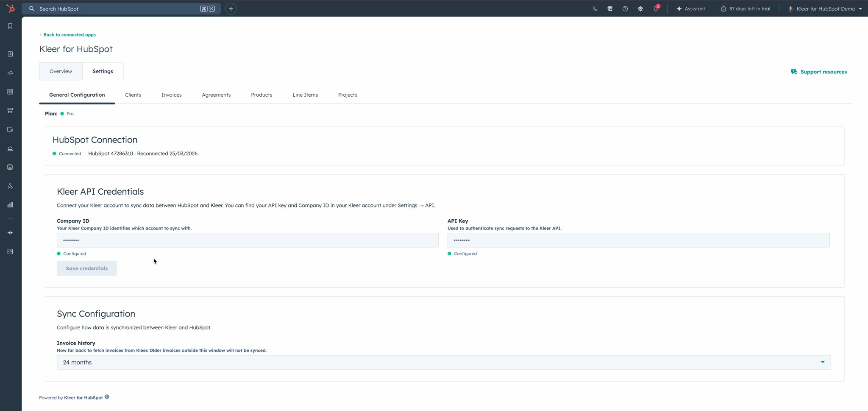This screenshot has width=868, height=411.
Task: Open the Projects tab
Action: click(348, 95)
